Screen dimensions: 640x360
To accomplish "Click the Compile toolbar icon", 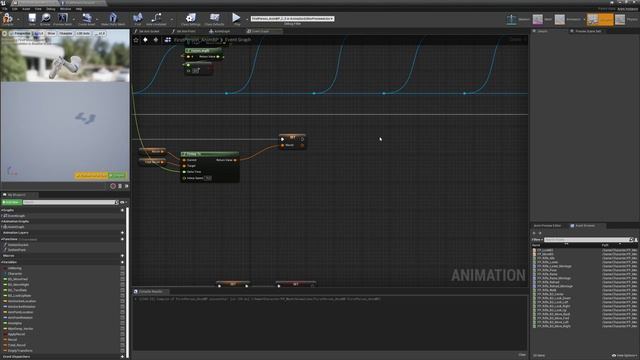I will pyautogui.click(x=7, y=18).
